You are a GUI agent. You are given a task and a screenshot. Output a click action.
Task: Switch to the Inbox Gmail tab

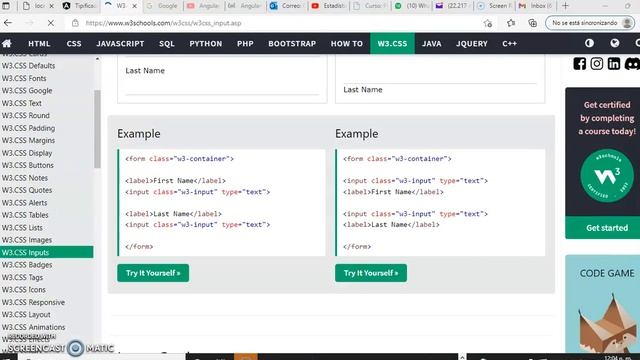[x=536, y=6]
